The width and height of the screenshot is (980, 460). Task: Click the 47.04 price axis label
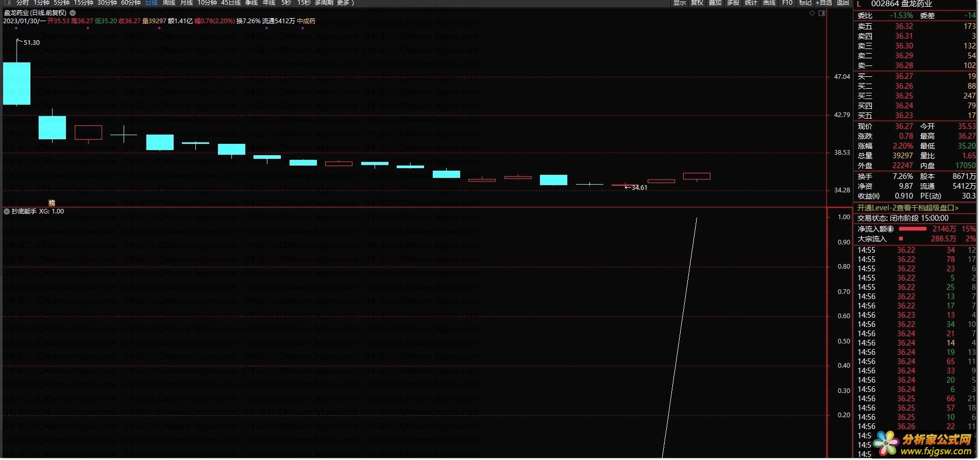click(842, 77)
